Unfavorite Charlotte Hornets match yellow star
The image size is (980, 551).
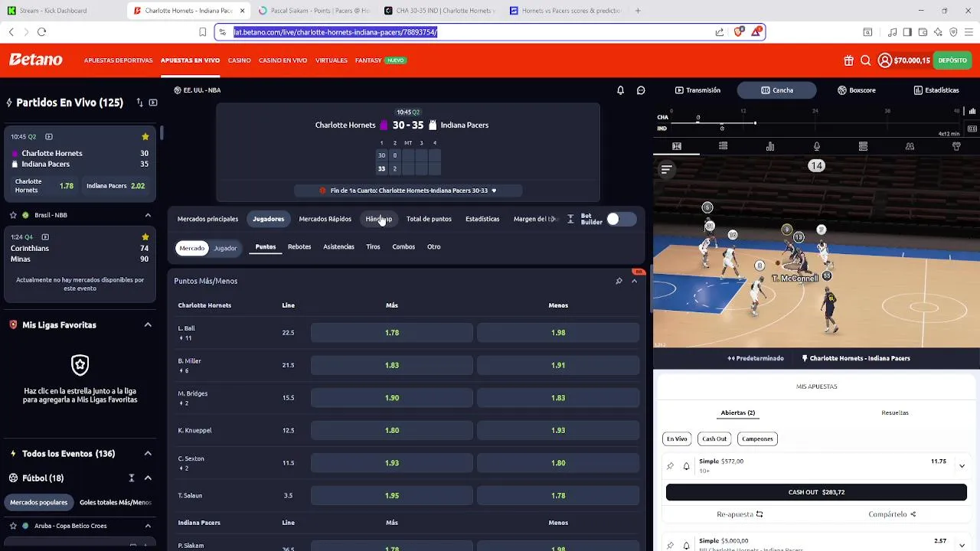coord(145,137)
